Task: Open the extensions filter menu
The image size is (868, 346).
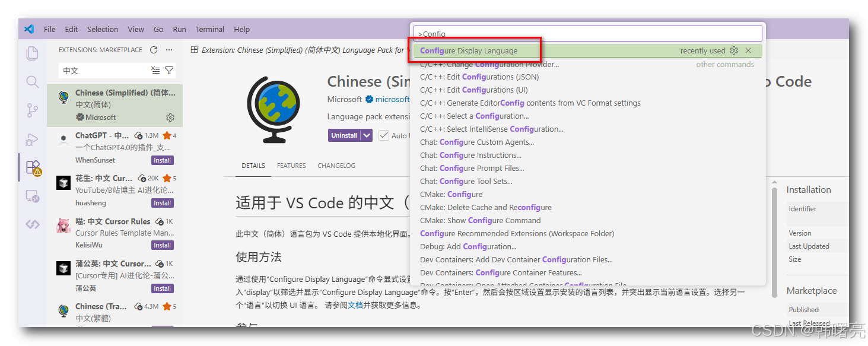Action: (x=169, y=71)
